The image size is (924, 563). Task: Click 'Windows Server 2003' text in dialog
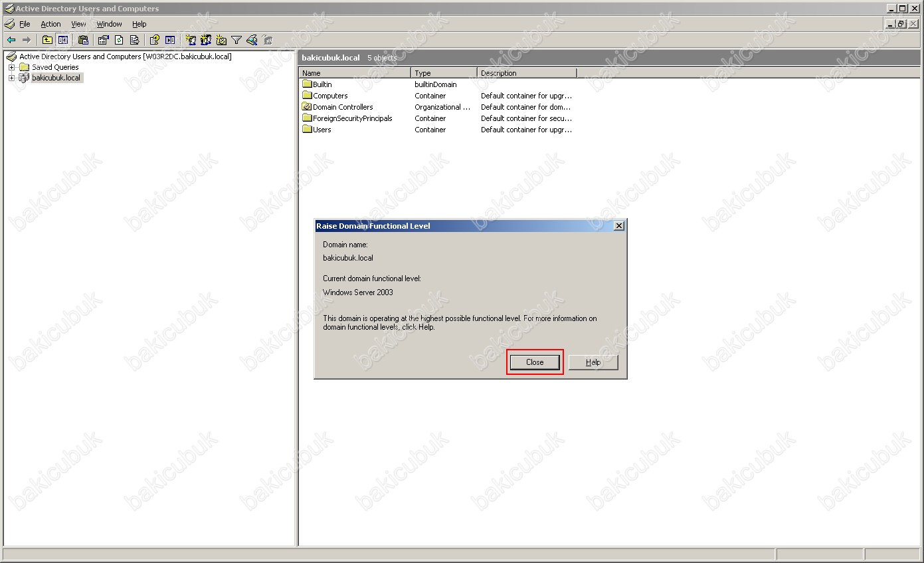coord(358,292)
